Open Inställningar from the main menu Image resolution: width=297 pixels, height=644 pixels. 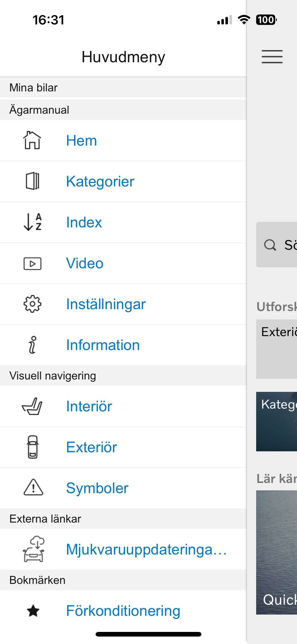(x=123, y=304)
